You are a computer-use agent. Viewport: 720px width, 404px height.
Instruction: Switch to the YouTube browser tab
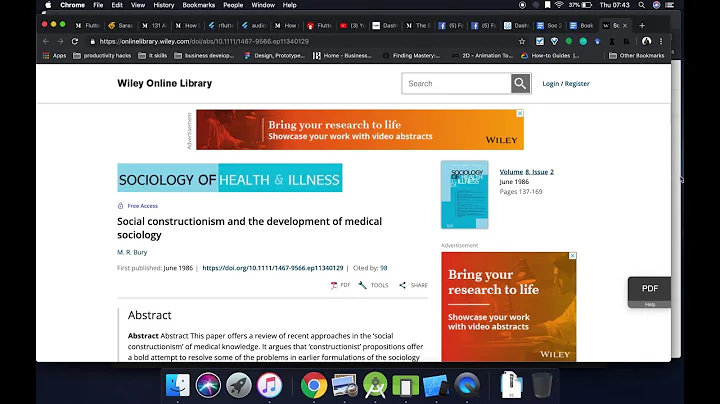pos(352,26)
